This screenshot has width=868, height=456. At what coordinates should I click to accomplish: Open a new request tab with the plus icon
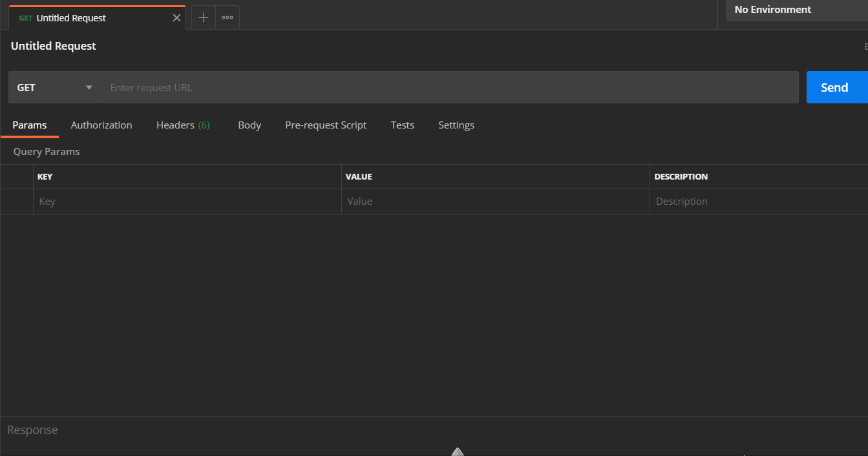203,17
